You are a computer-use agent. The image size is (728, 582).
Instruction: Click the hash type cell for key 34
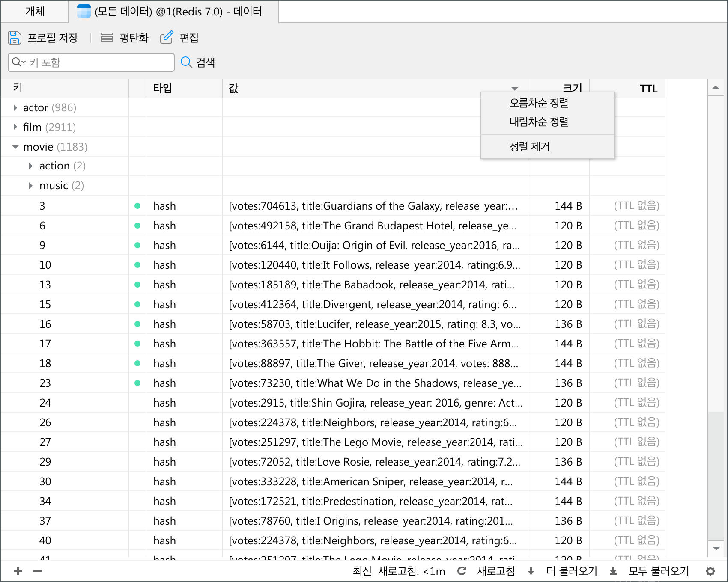point(184,501)
